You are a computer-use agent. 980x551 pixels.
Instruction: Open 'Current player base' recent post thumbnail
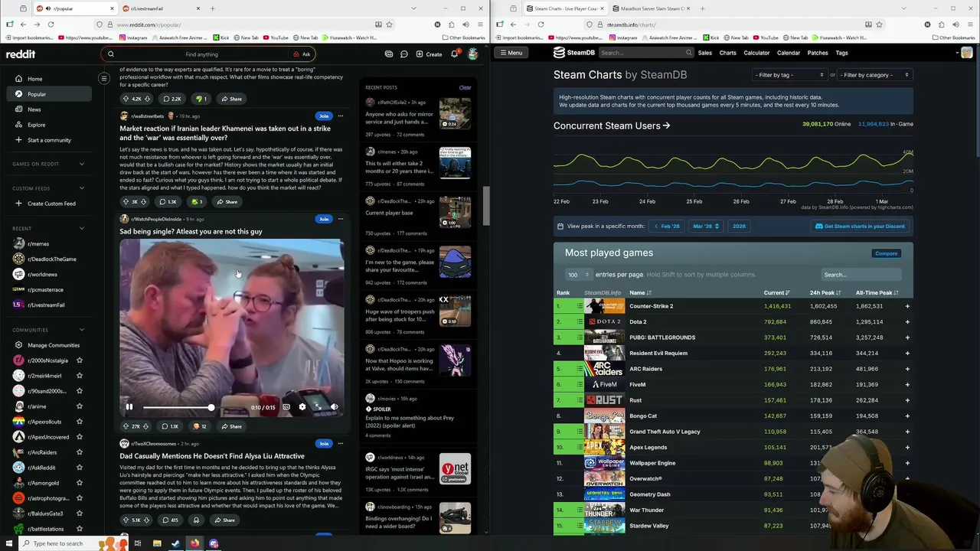[455, 213]
